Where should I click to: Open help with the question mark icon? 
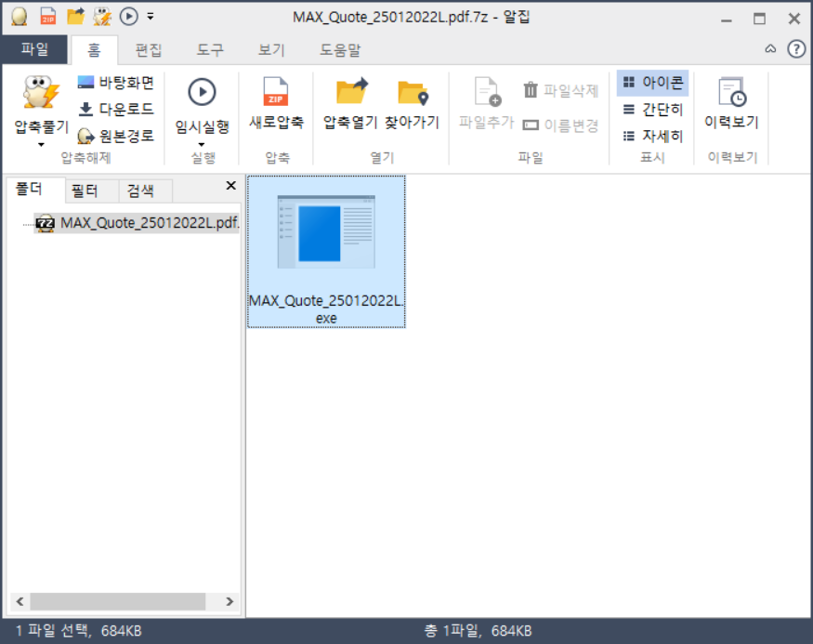796,48
